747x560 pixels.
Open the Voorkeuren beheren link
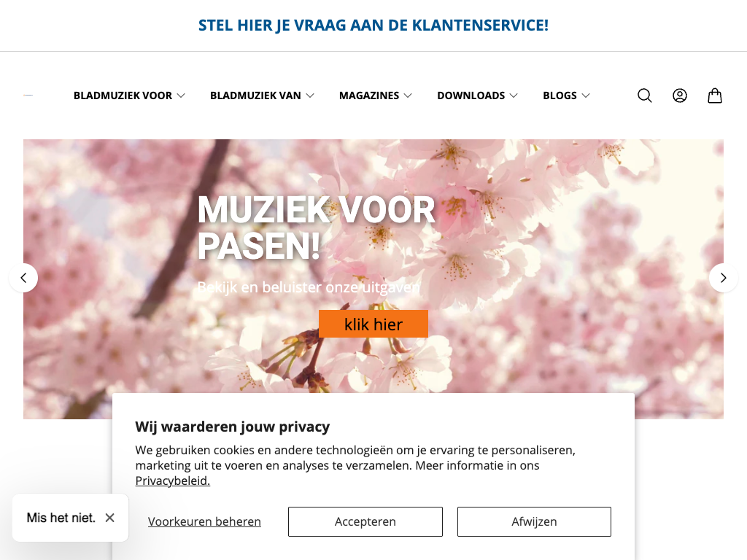pyautogui.click(x=204, y=521)
